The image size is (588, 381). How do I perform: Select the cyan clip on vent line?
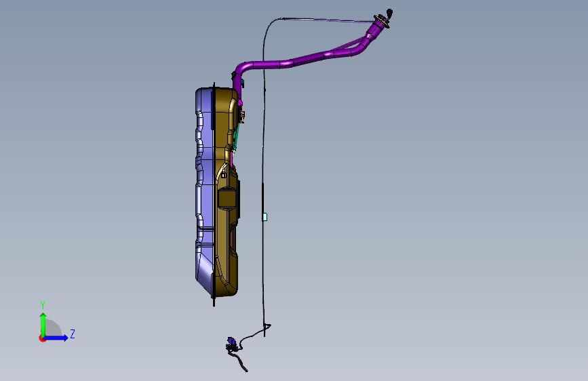click(264, 217)
